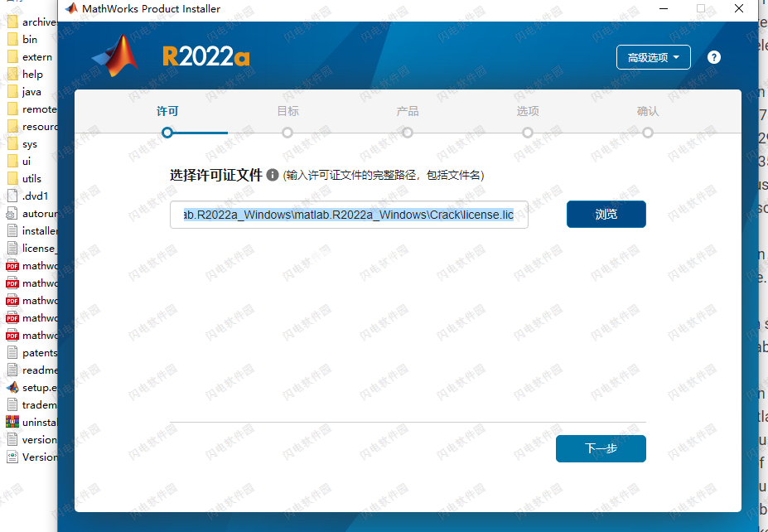Select the utils folder in file list
This screenshot has height=532, width=768.
pos(25,178)
